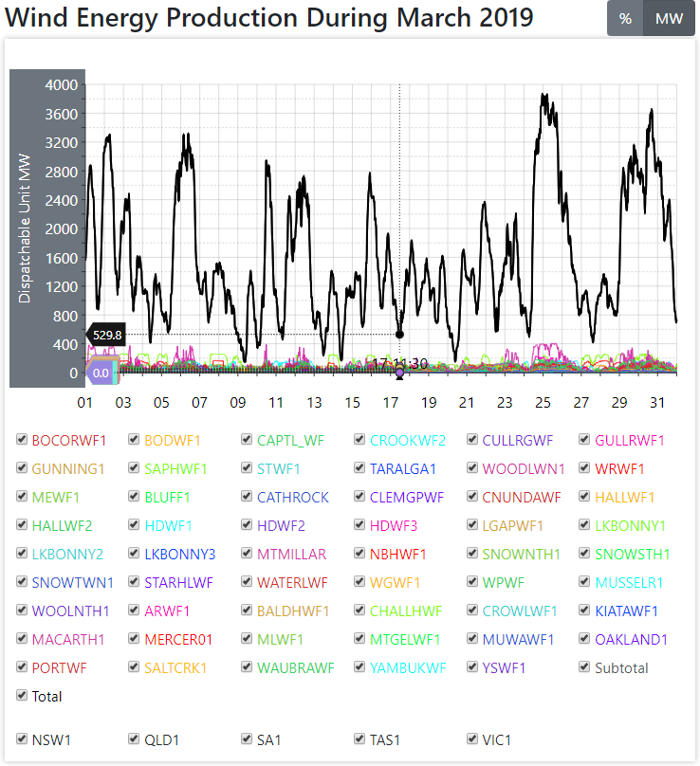Viewport: 700px width, 766px height.
Task: Toggle the GULLRWF1 wind farm checkbox
Action: coord(585,440)
